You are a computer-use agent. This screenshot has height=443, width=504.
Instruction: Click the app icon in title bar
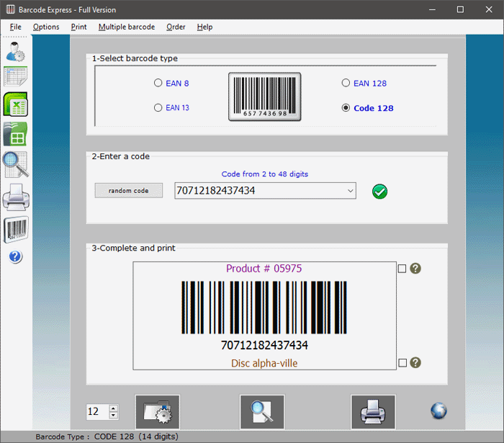click(10, 9)
